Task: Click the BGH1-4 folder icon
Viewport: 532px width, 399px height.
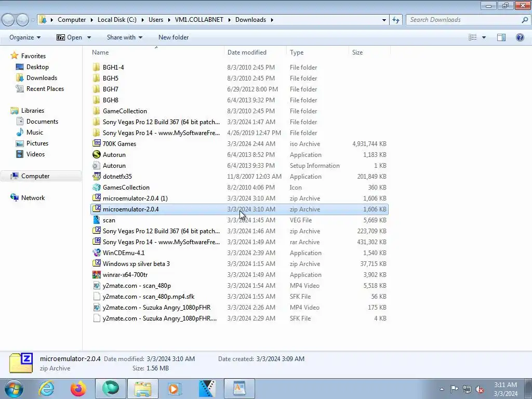Action: pos(97,67)
